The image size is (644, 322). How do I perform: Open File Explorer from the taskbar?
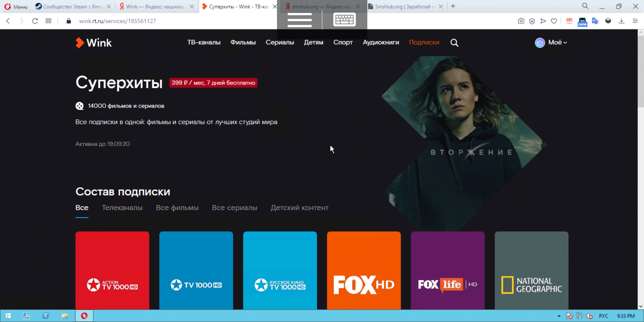(x=65, y=316)
